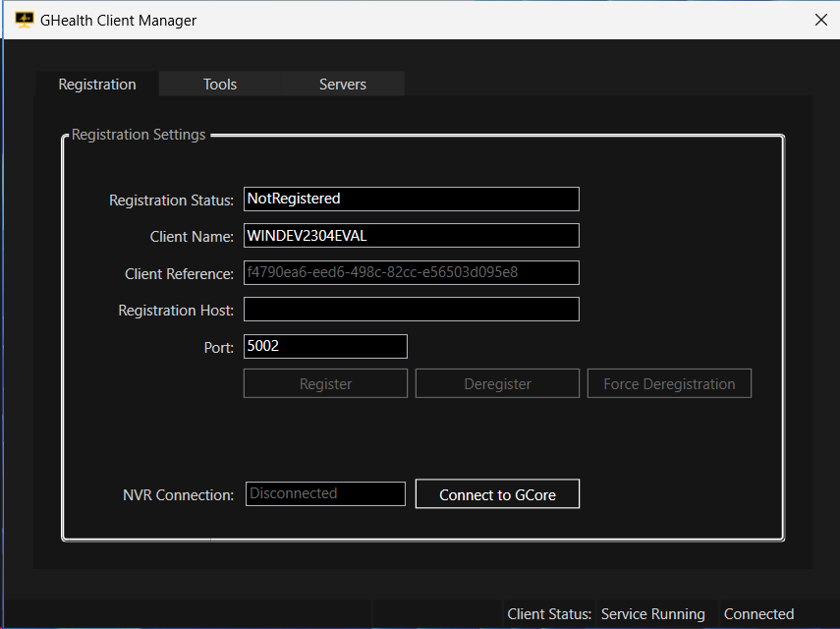The image size is (840, 629).
Task: Select the Client Reference GUID field
Action: [x=411, y=272]
